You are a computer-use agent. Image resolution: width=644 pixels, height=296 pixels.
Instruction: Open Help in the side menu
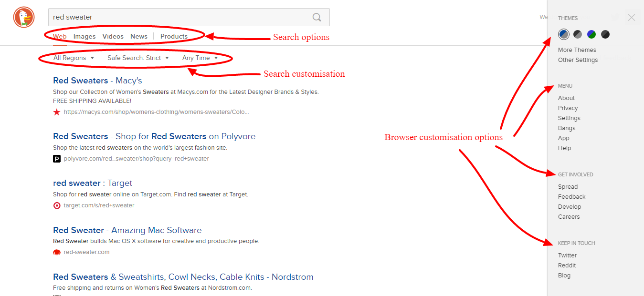[x=564, y=148]
